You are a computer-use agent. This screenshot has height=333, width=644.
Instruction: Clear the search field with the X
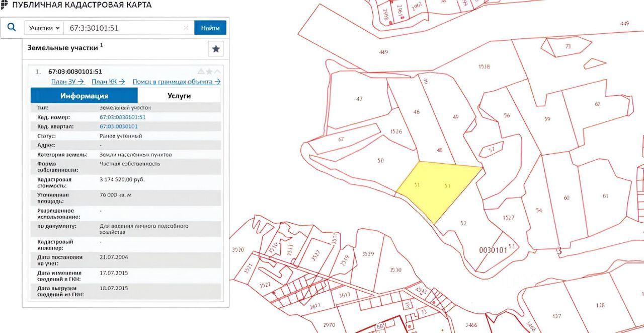186,28
